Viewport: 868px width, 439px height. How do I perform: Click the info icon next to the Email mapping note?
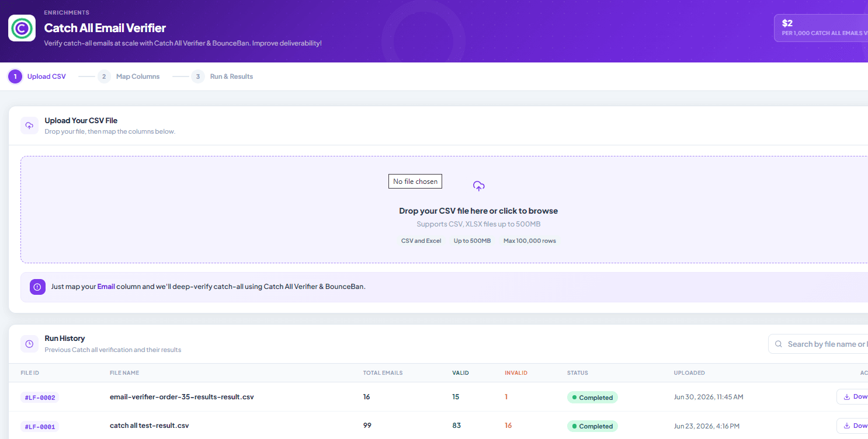[37, 287]
